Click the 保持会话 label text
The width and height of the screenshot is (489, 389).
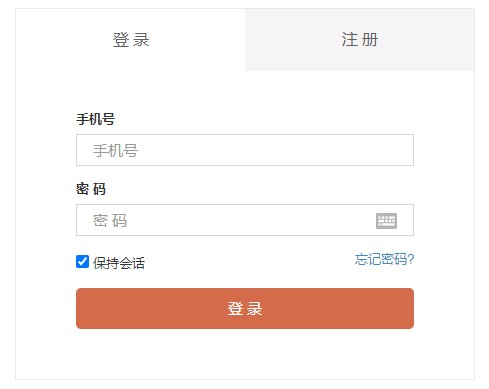pyautogui.click(x=119, y=263)
